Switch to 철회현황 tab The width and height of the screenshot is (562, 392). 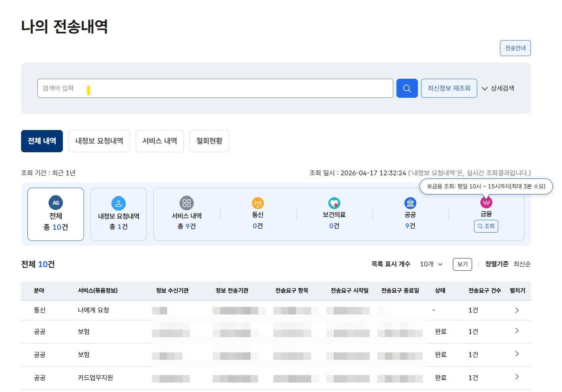(209, 141)
